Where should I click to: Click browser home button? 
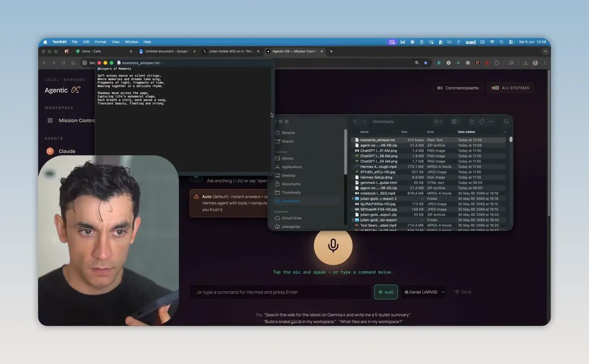coord(73,63)
